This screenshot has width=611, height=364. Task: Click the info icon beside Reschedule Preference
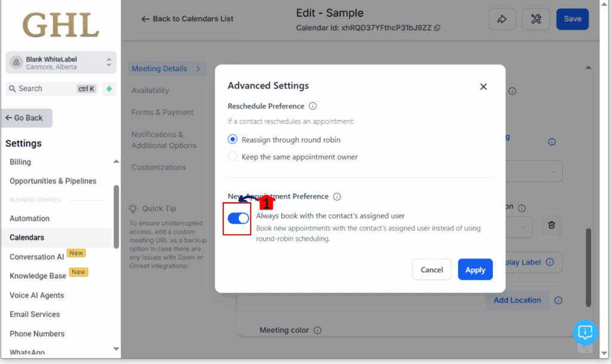tap(313, 106)
